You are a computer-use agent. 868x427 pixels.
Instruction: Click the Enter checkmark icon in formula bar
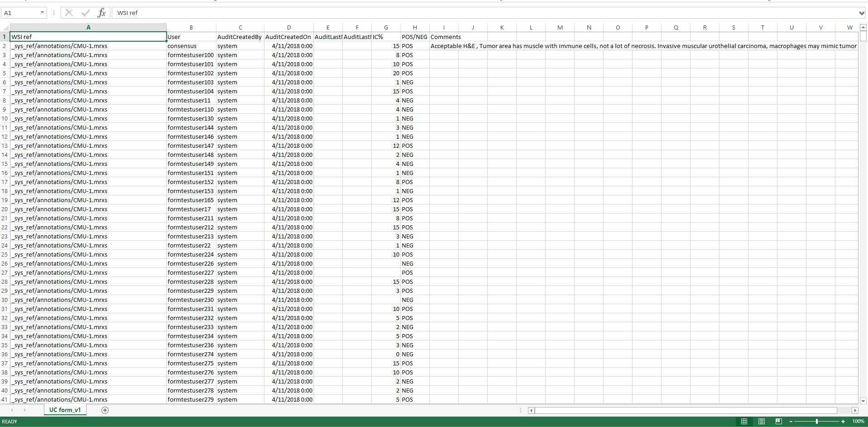click(x=86, y=13)
